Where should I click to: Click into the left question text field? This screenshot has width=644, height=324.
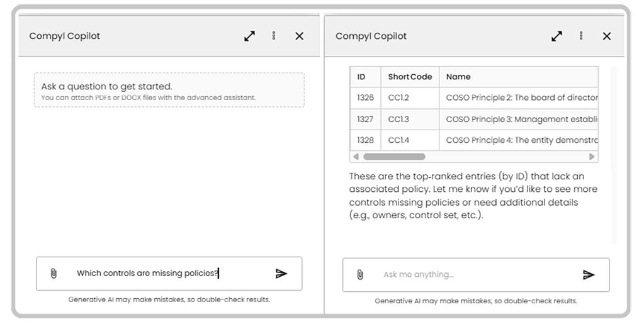[x=164, y=273]
